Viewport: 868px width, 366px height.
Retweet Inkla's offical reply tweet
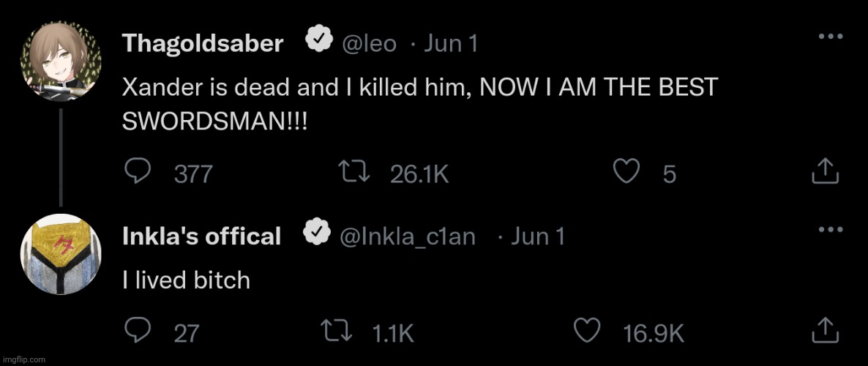click(x=339, y=332)
